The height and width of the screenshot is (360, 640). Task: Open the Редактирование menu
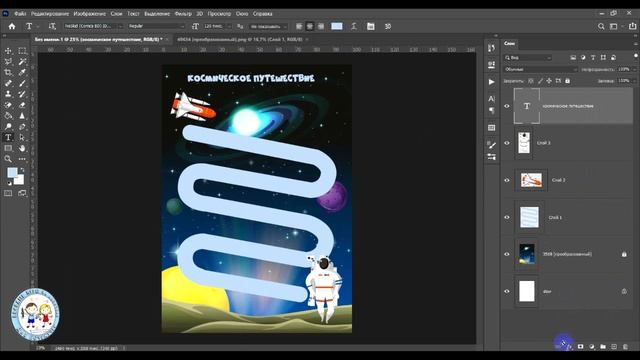[51, 13]
